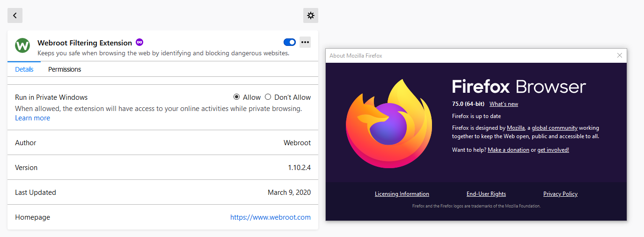Viewport: 644px width, 237px height.
Task: Open the https://www.webroot.com homepage link
Action: pos(271,217)
